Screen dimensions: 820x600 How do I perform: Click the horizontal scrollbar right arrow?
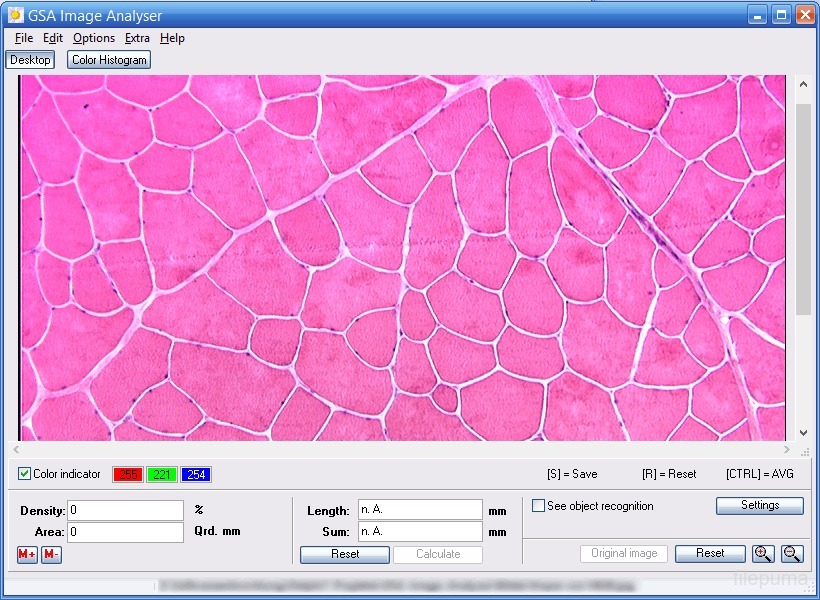(788, 451)
